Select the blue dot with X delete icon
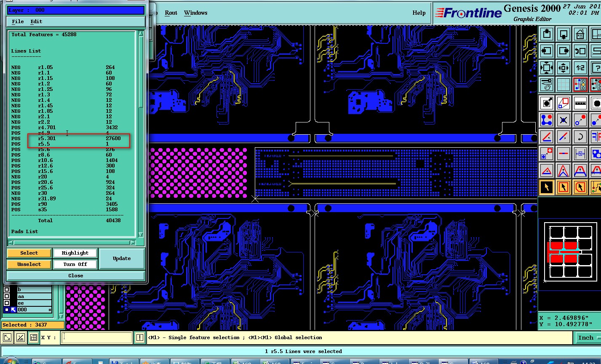601x364 pixels. point(564,120)
